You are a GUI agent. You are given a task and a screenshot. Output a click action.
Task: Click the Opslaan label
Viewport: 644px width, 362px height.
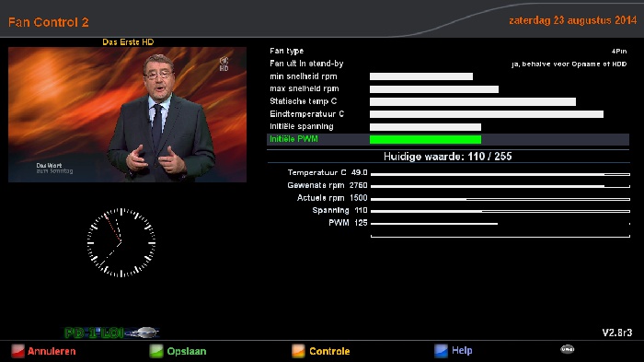[187, 351]
